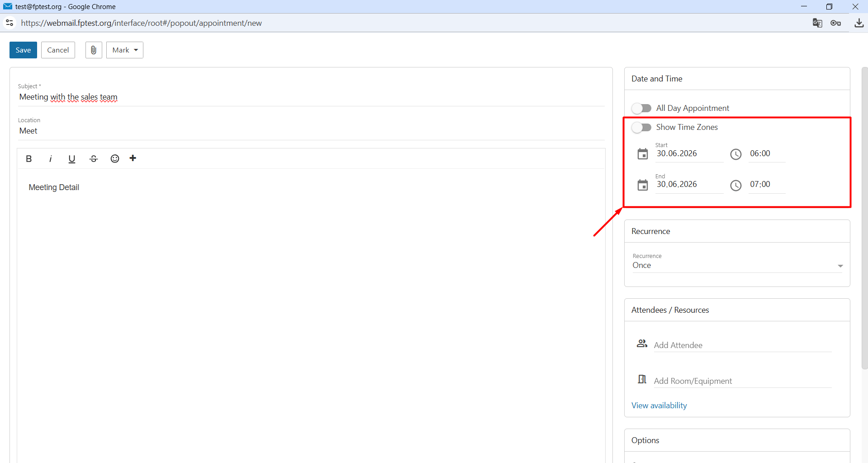Click the End time clock icon
868x463 pixels.
point(736,186)
